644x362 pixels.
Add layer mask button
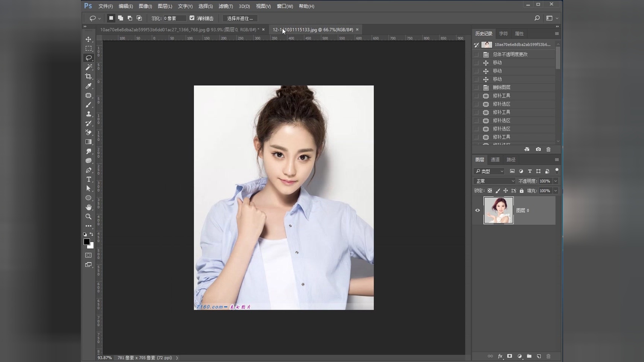pyautogui.click(x=510, y=356)
